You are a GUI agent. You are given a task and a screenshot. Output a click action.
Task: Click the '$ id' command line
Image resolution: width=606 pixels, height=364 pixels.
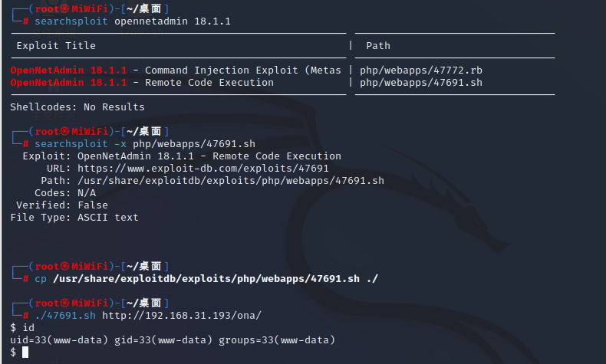[22, 328]
